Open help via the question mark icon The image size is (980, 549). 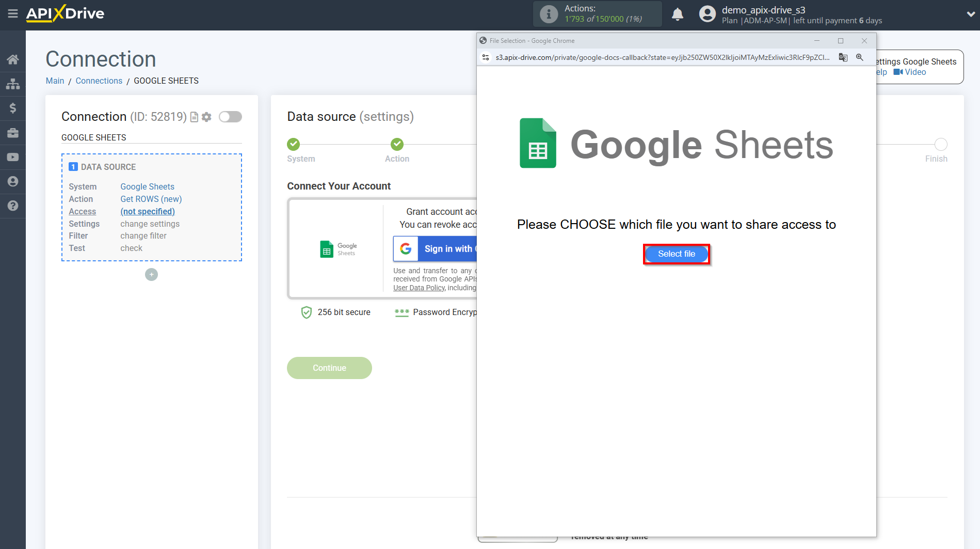click(x=13, y=206)
